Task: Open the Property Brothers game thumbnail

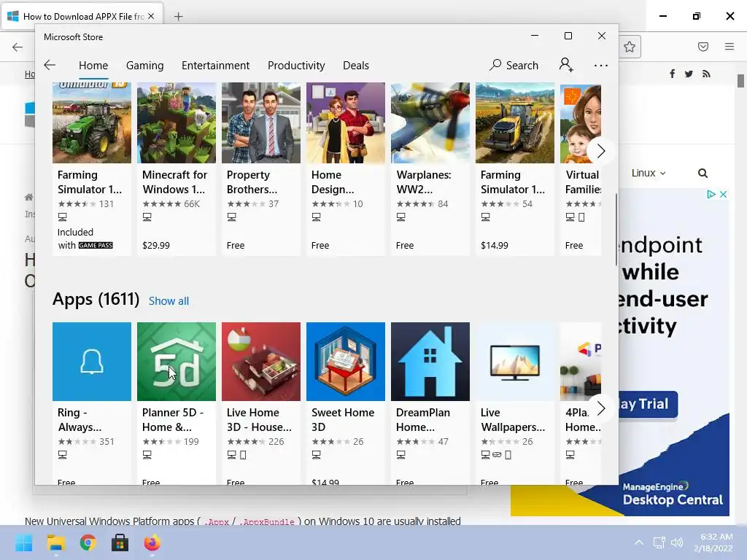Action: point(261,122)
